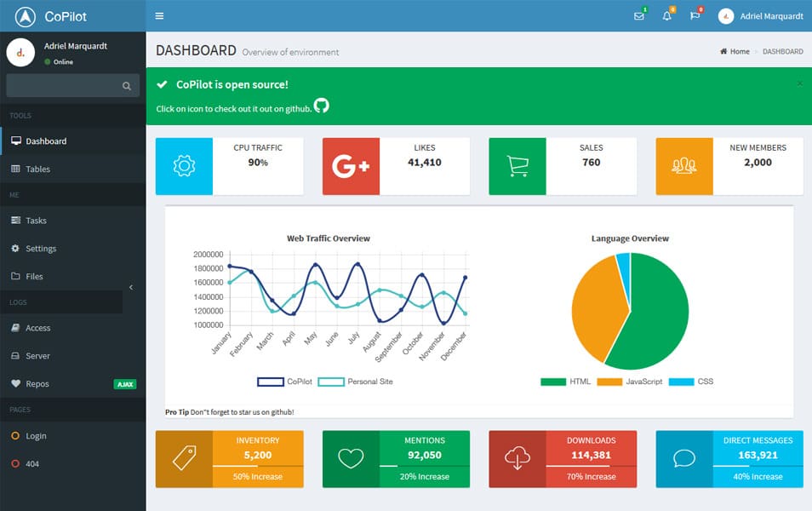
Task: Click the 2,000 New Members value
Action: (758, 162)
